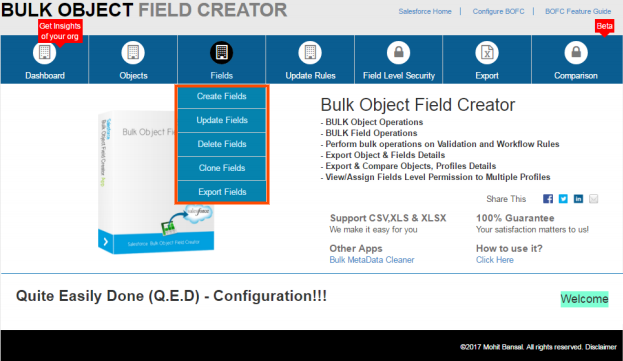Select Clone Fields in the dropdown

[x=222, y=168]
